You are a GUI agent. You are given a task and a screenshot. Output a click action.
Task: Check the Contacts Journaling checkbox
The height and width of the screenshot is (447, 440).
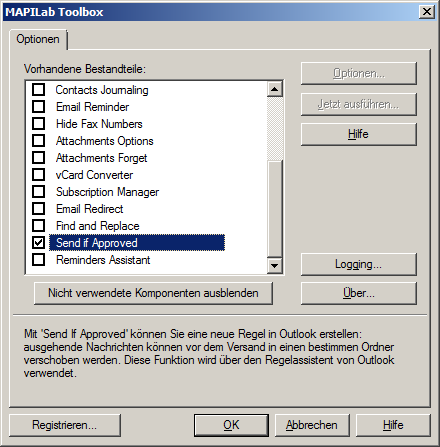[38, 90]
